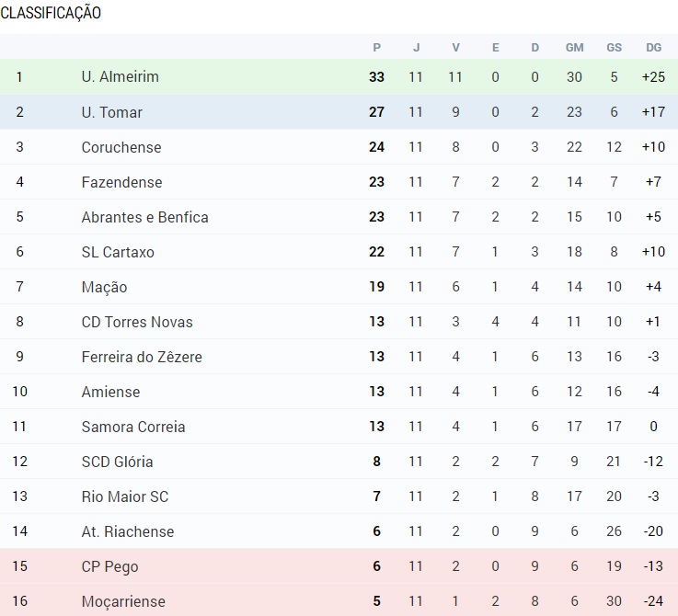Screen dimensions: 678x616
Task: Click the Amiense team name
Action: click(110, 392)
